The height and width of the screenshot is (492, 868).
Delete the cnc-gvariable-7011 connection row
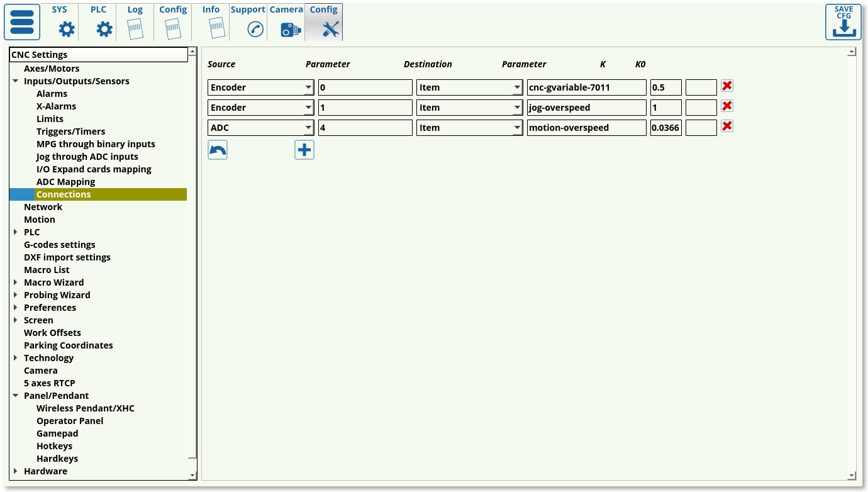727,86
